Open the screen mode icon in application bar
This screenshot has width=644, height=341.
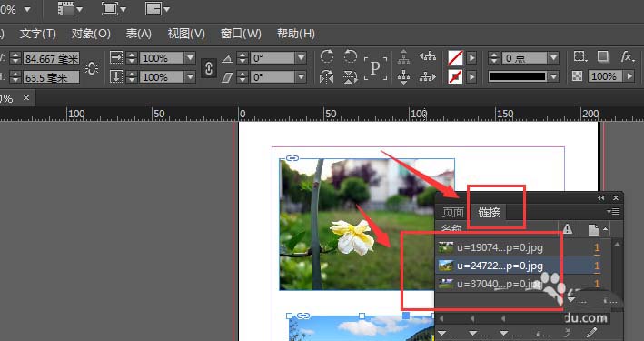tap(114, 8)
